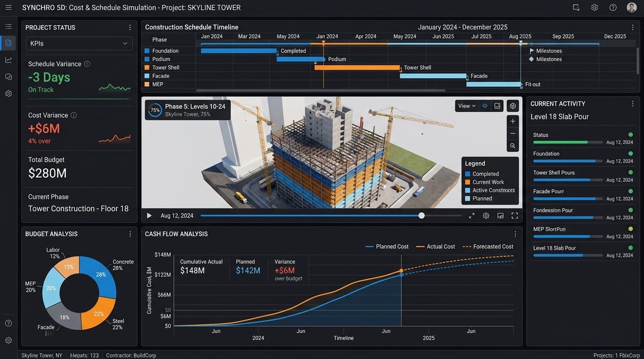Select the Completed legend color swatch
Viewport: 644px width, 359px height.
pos(468,174)
